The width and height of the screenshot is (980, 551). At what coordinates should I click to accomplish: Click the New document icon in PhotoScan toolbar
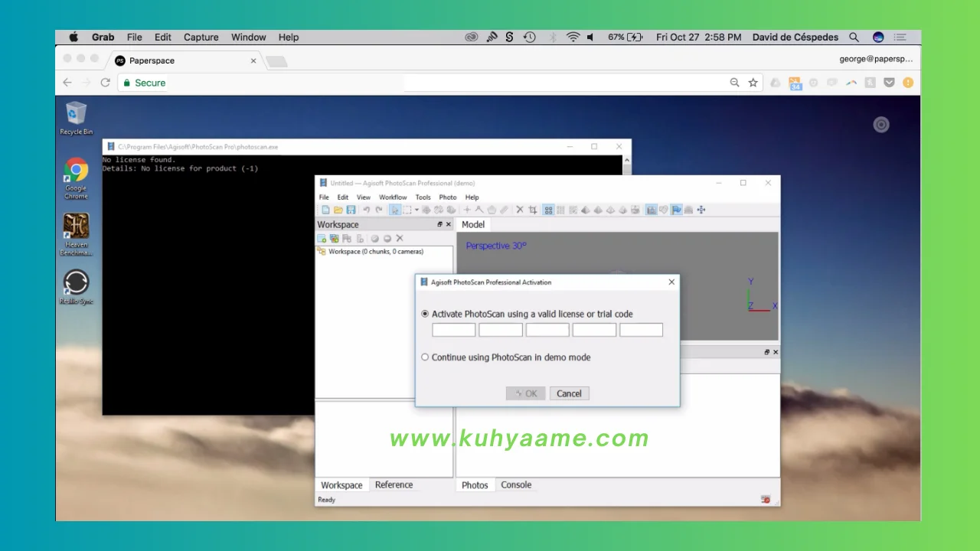pos(325,210)
